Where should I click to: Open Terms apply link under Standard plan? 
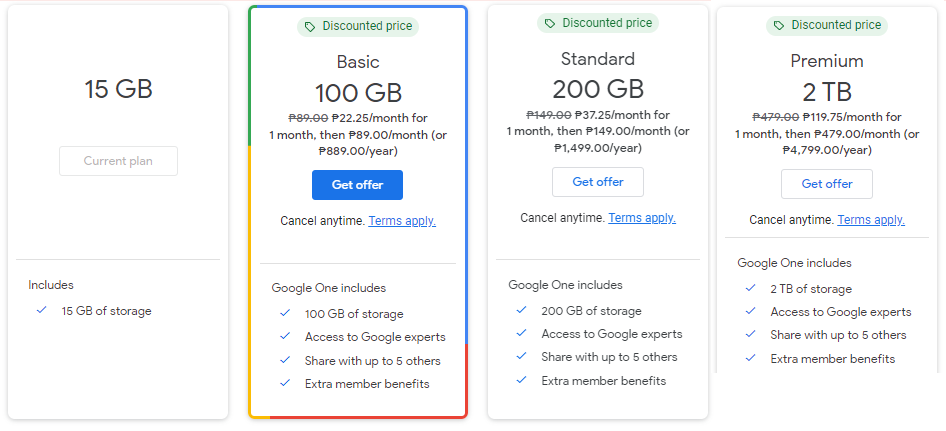(x=642, y=218)
